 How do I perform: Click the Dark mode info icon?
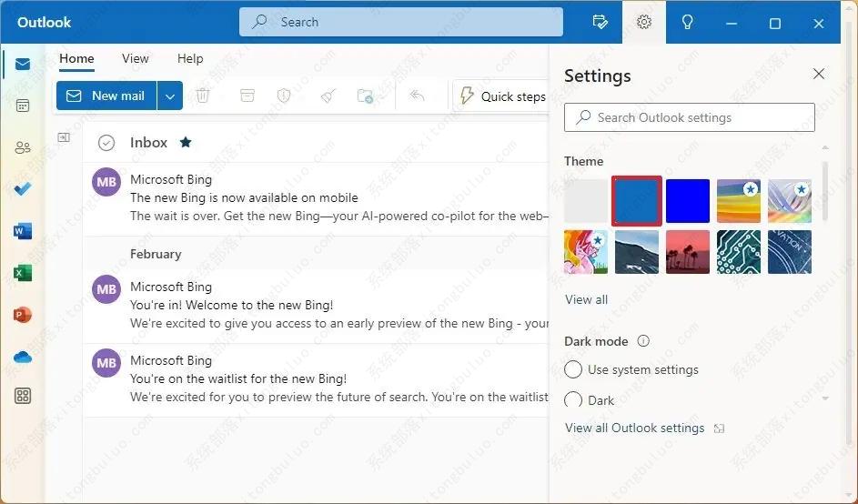point(643,341)
